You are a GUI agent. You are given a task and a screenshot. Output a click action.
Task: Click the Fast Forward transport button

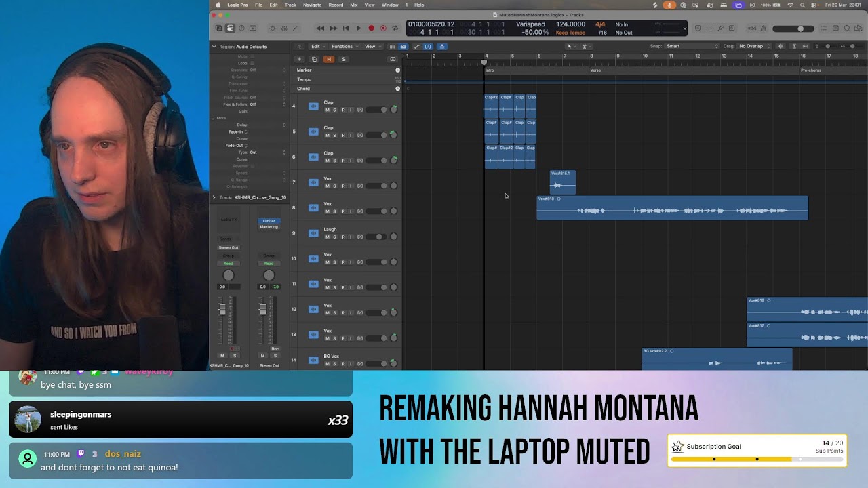333,28
